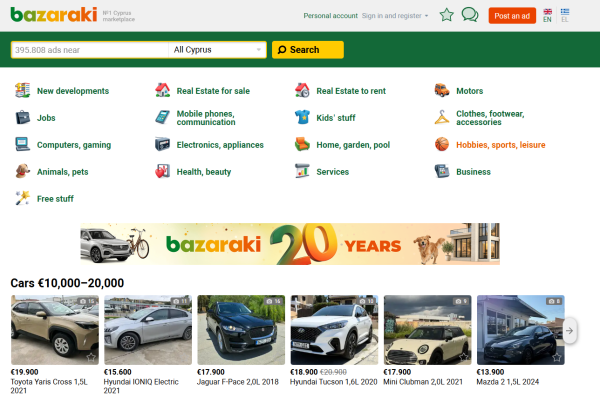The height and width of the screenshot is (403, 600).
Task: Open the Mini Clubman photo
Action: coord(427,330)
